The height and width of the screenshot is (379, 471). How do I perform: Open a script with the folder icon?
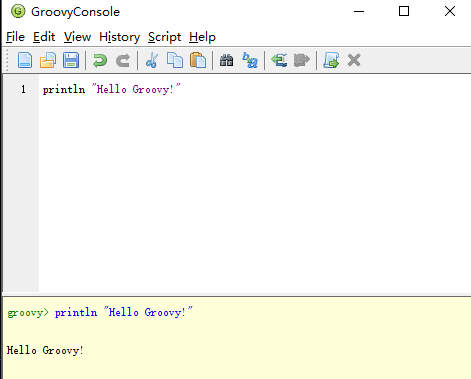(48, 60)
